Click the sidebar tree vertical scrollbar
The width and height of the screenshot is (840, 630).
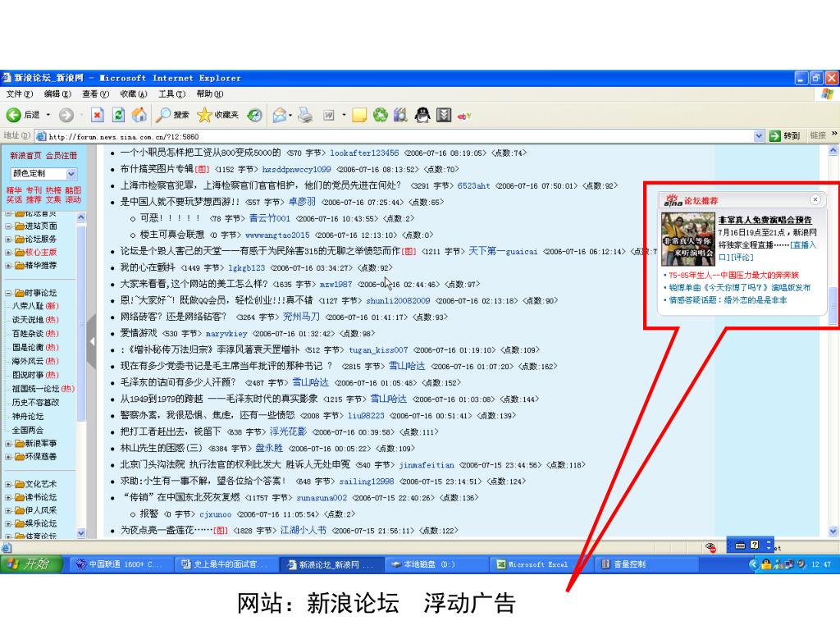(81, 324)
